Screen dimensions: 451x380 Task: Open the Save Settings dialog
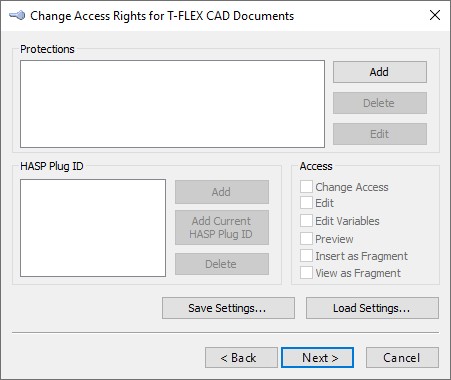coord(228,308)
